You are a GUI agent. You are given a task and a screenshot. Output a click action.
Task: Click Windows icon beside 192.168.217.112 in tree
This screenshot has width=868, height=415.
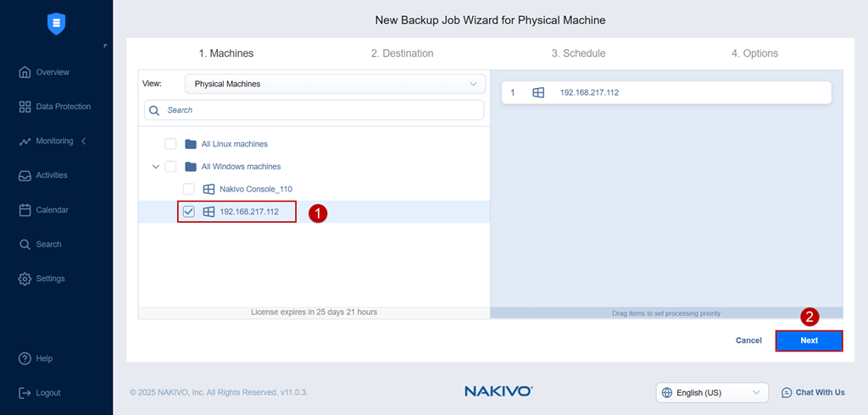click(x=209, y=212)
